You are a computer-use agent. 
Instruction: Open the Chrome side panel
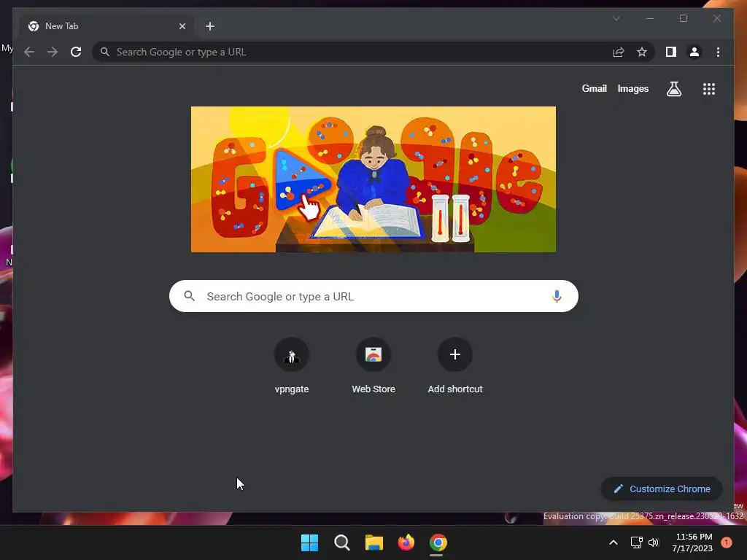point(671,52)
